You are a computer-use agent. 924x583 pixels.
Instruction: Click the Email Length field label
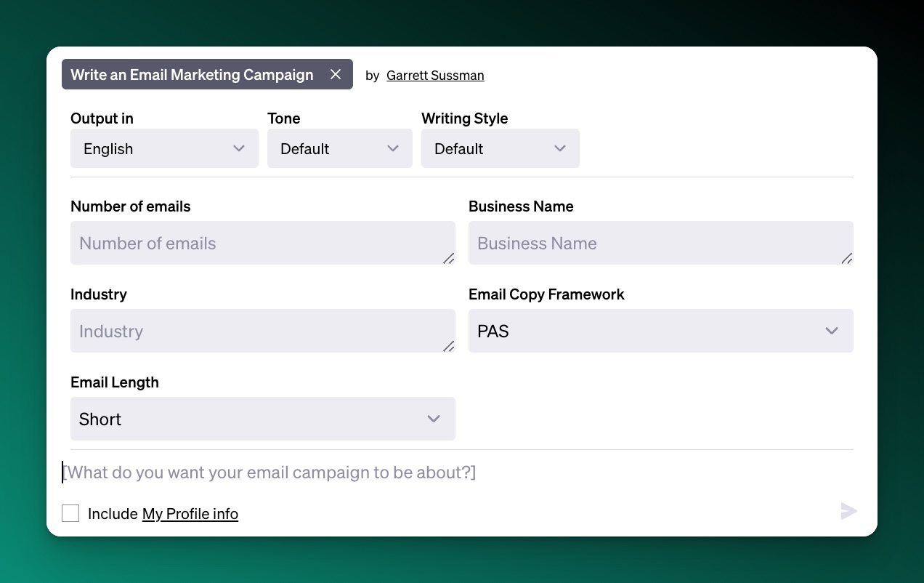click(x=115, y=382)
